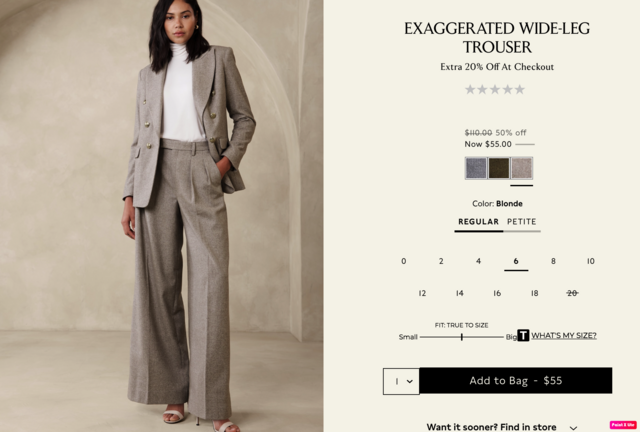Select the gray color swatch
The height and width of the screenshot is (432, 640).
pos(476,168)
